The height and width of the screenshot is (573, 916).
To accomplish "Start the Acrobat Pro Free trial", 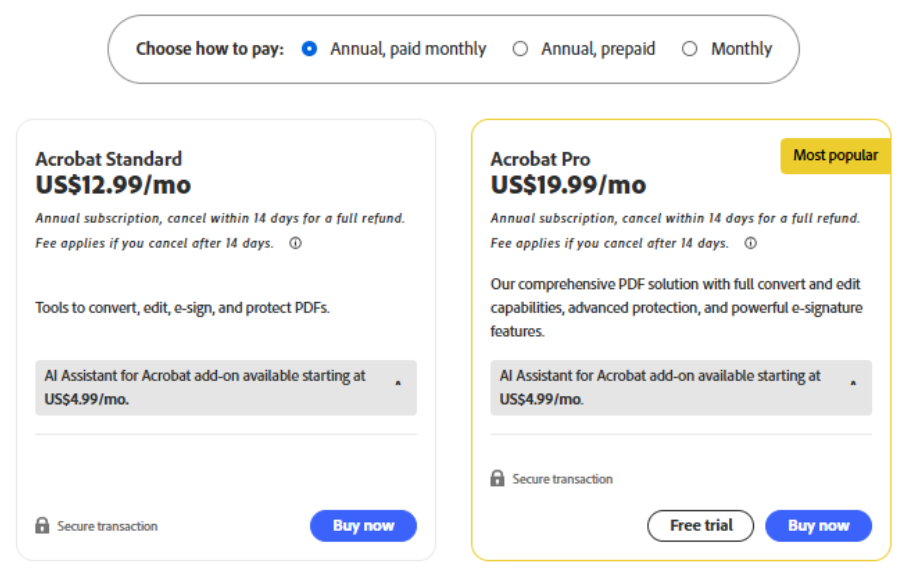I will [x=700, y=526].
